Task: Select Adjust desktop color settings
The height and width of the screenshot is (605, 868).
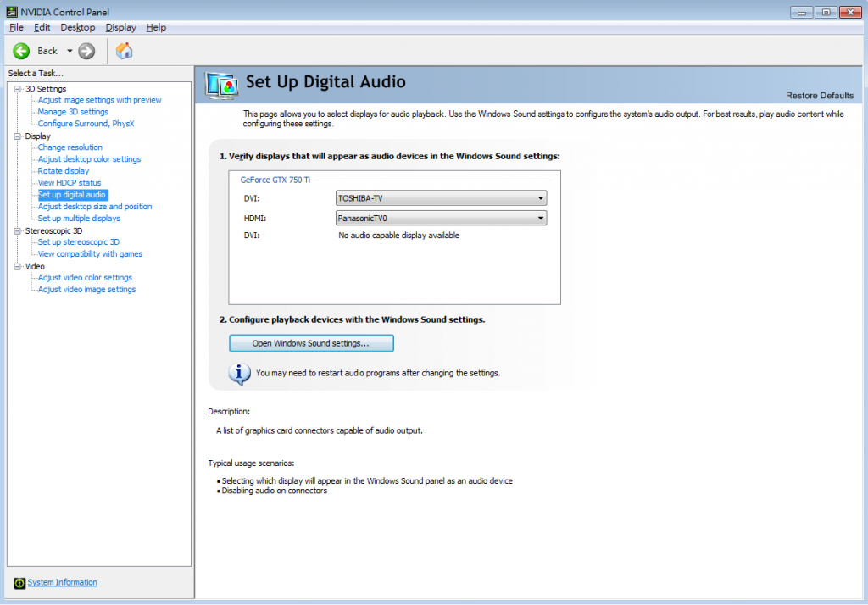Action: pos(90,159)
